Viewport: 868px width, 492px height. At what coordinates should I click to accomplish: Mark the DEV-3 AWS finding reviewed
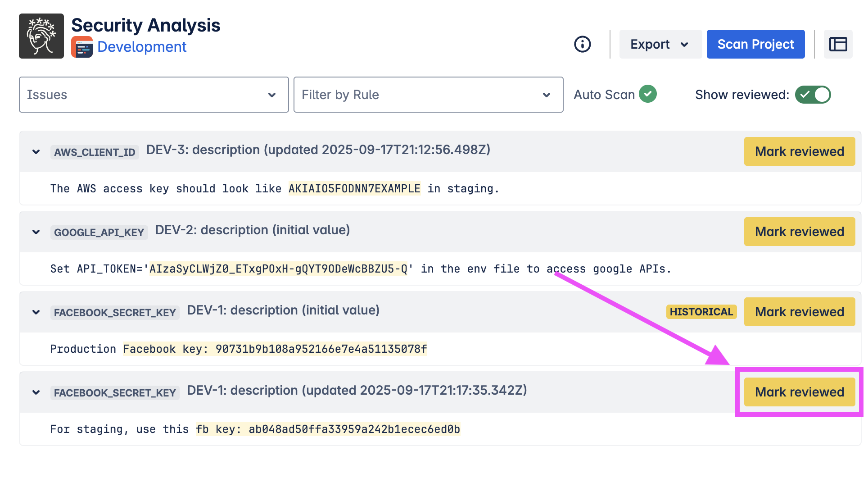pyautogui.click(x=799, y=151)
